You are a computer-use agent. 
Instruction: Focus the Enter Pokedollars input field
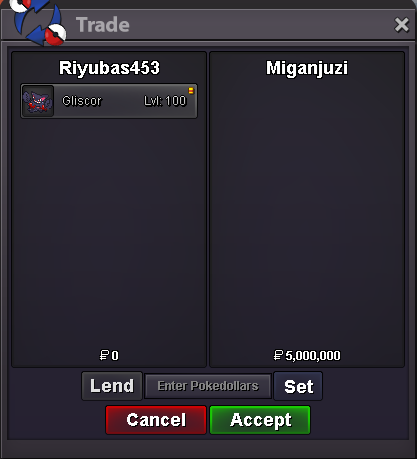(x=208, y=386)
